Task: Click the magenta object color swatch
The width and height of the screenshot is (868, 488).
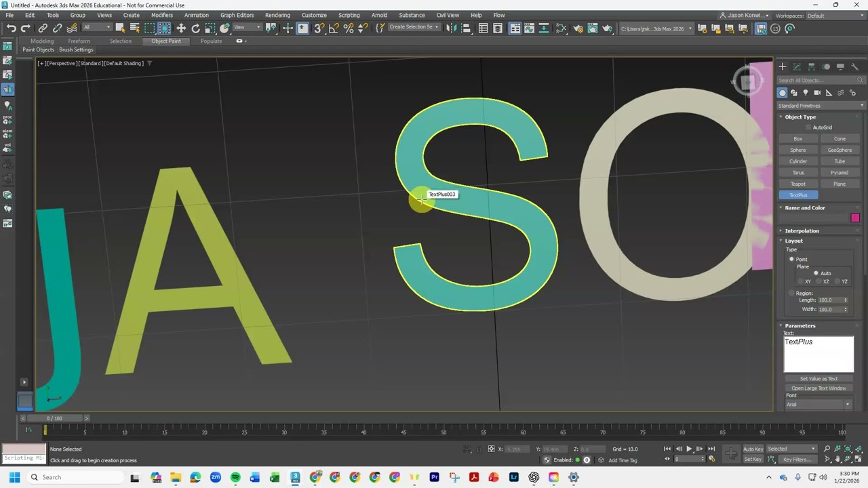Action: coord(855,218)
